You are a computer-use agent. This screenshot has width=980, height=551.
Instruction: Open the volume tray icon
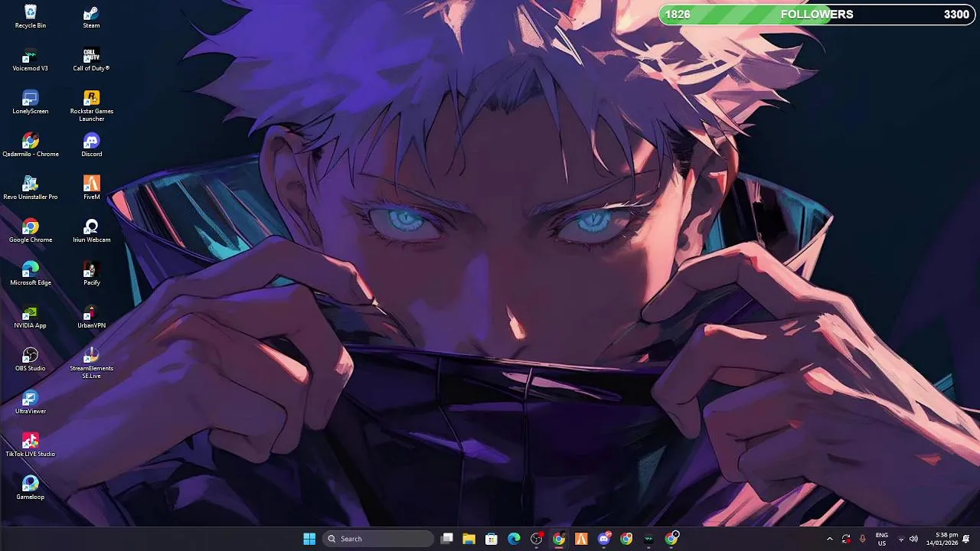pos(913,539)
